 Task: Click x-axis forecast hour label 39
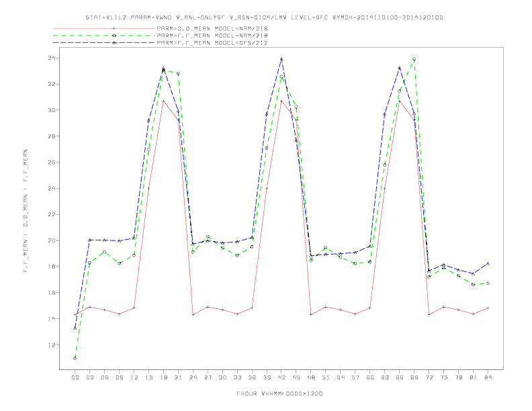267,377
